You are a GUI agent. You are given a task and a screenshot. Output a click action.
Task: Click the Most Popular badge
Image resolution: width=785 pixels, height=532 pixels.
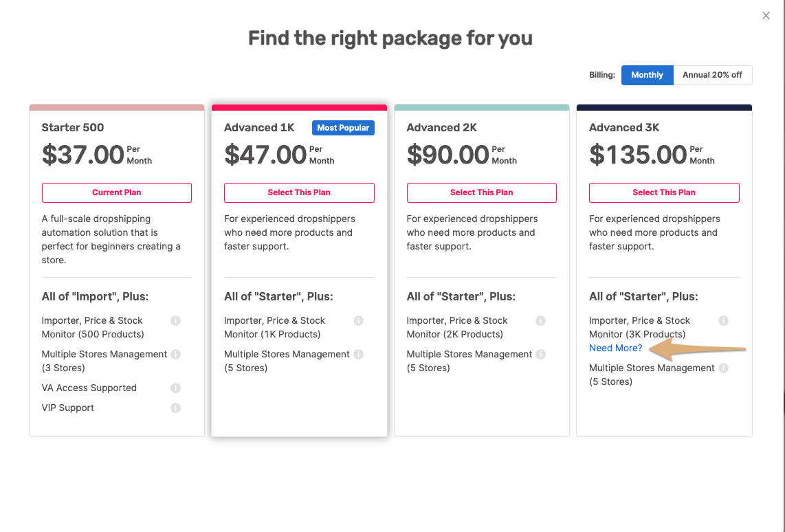coord(343,128)
